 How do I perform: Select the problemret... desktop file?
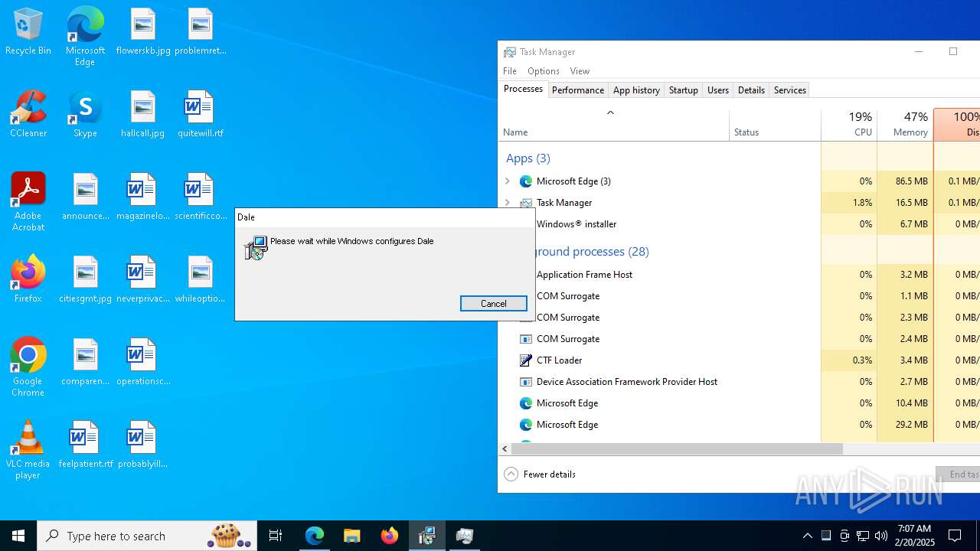(200, 32)
